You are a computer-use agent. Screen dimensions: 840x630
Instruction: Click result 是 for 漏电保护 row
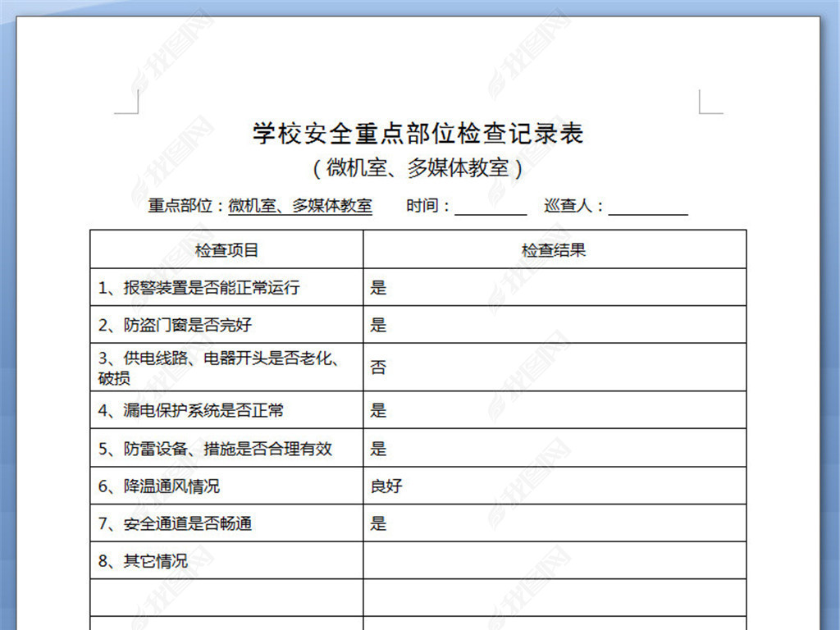click(x=378, y=410)
